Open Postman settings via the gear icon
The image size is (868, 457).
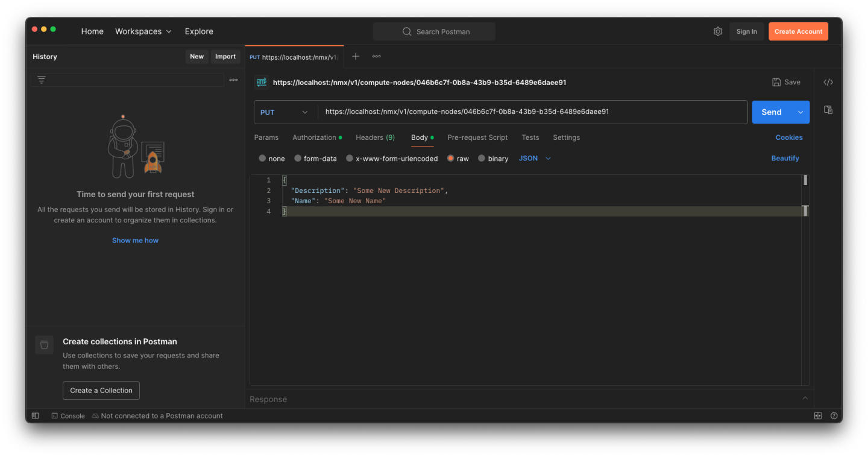717,31
